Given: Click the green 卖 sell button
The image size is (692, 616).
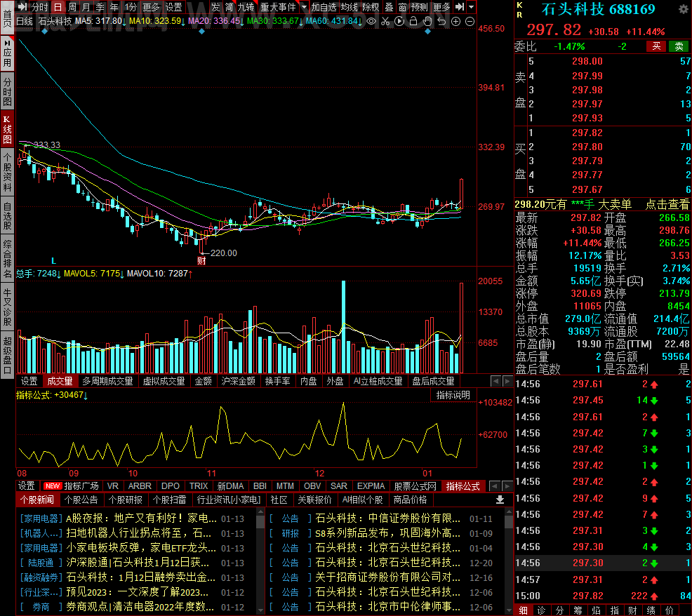Looking at the screenshot, I should (x=679, y=46).
